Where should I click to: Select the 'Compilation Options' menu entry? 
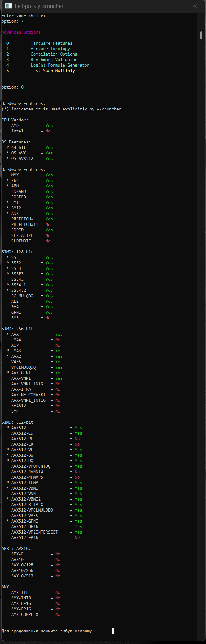pyautogui.click(x=54, y=54)
